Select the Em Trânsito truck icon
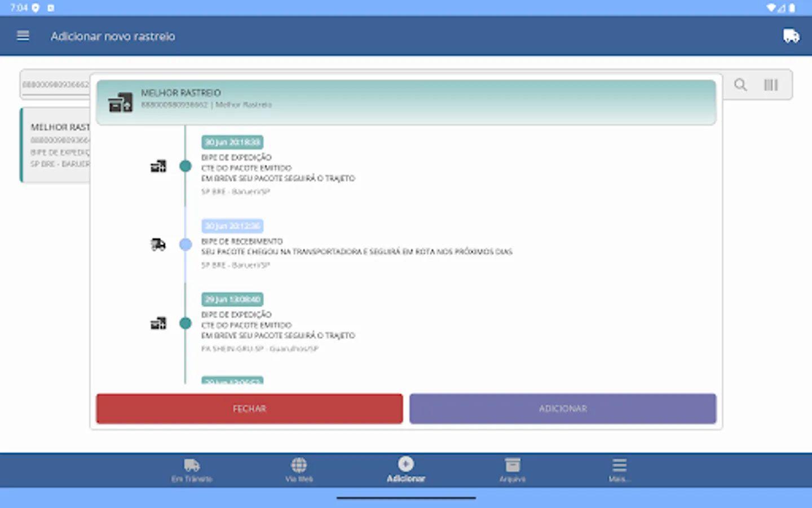Image resolution: width=812 pixels, height=508 pixels. (x=192, y=465)
